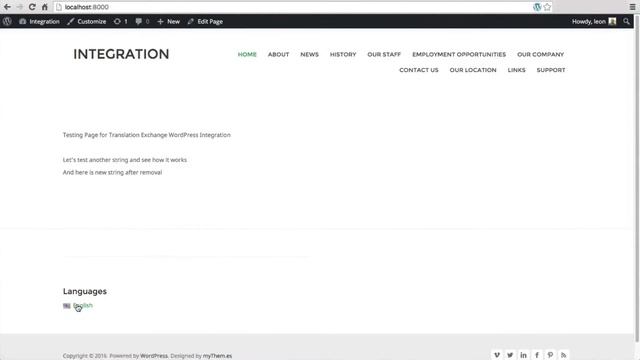640x360 pixels.
Task: Open the updates counter in admin bar
Action: [121, 21]
